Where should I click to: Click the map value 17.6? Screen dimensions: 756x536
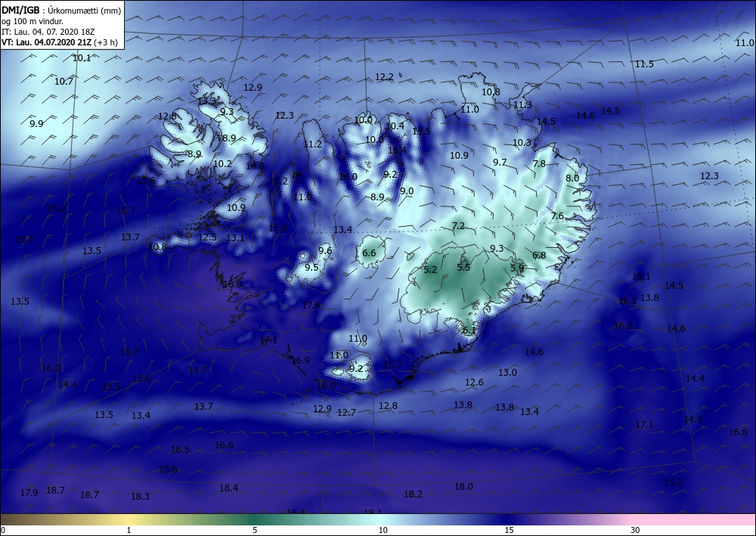[x=311, y=305]
